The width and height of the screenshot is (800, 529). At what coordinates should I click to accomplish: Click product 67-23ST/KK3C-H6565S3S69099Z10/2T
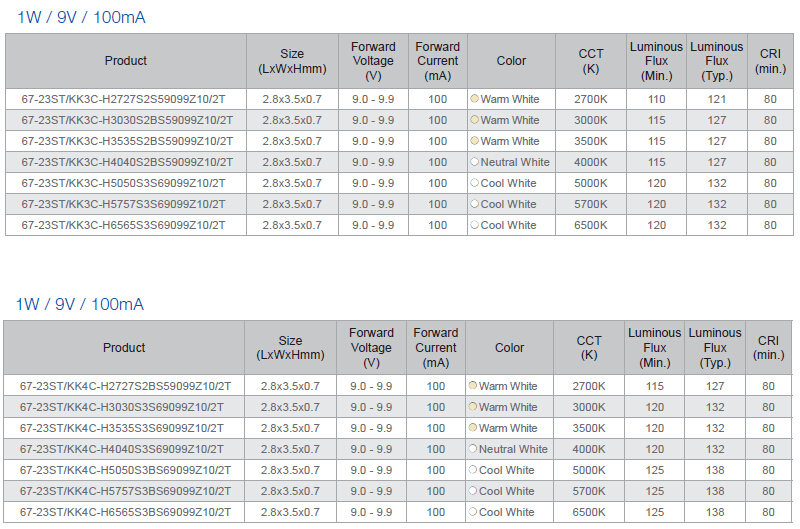pyautogui.click(x=123, y=225)
